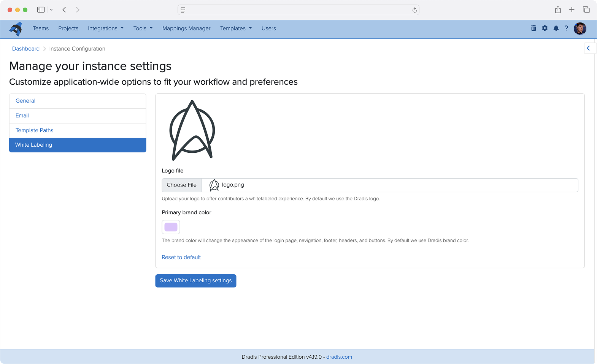The width and height of the screenshot is (597, 364).
Task: Switch to Template Paths tab
Action: (34, 130)
